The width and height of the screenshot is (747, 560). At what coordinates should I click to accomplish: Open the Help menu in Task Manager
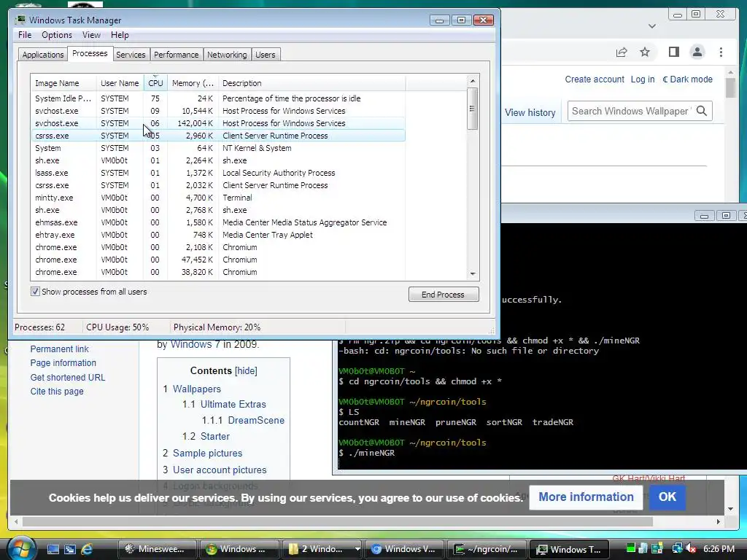pos(120,35)
